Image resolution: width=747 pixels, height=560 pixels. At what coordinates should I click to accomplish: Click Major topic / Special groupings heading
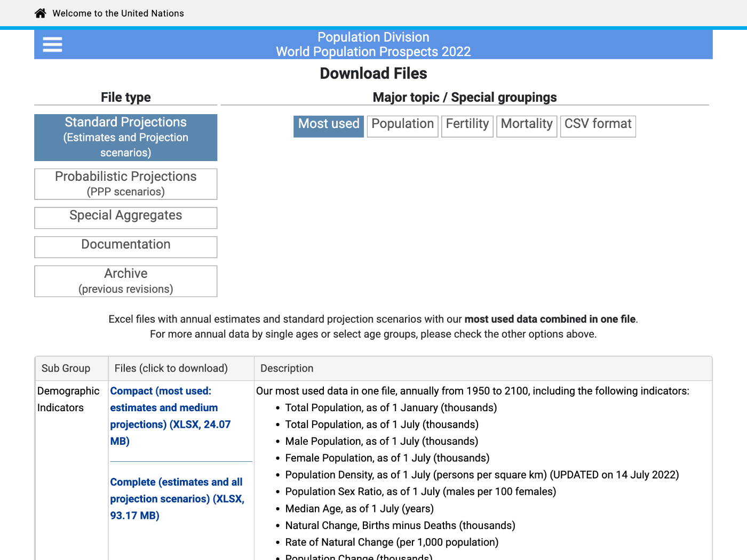(465, 98)
